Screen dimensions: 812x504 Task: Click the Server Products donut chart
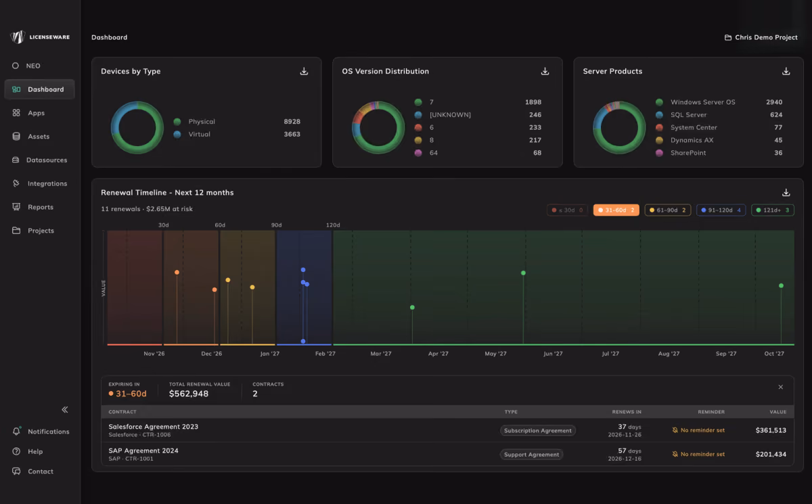click(619, 128)
